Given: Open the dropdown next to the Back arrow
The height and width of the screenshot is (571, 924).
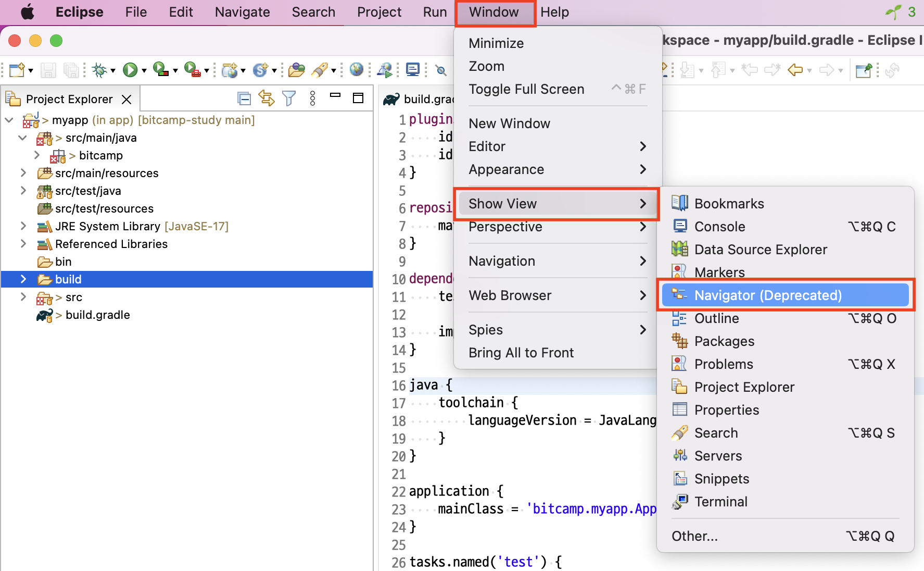Looking at the screenshot, I should coord(809,71).
